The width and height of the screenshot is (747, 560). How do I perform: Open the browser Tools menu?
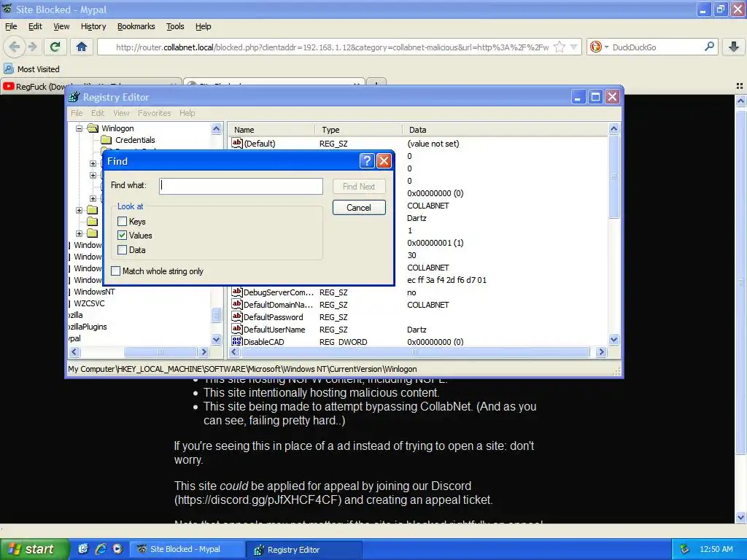(175, 27)
